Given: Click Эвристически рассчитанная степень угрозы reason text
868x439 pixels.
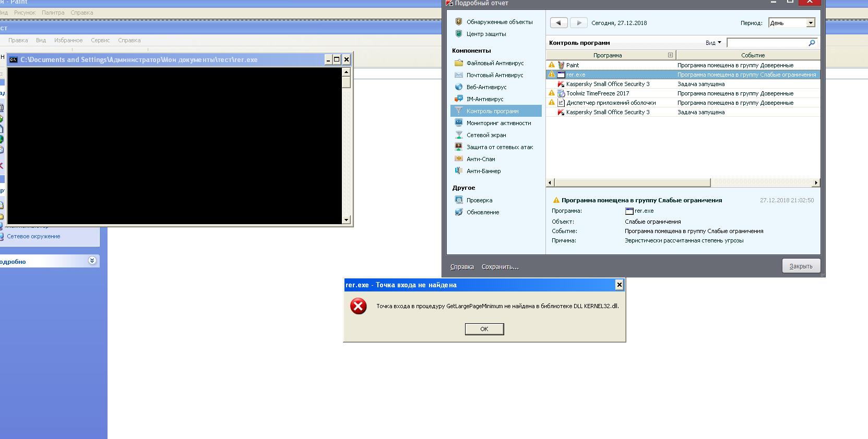Looking at the screenshot, I should click(x=684, y=240).
